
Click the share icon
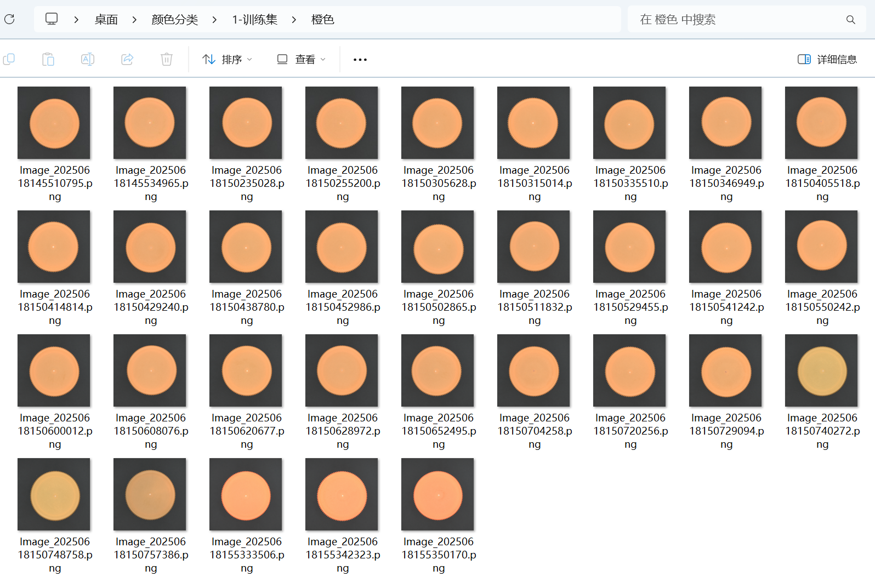click(127, 59)
